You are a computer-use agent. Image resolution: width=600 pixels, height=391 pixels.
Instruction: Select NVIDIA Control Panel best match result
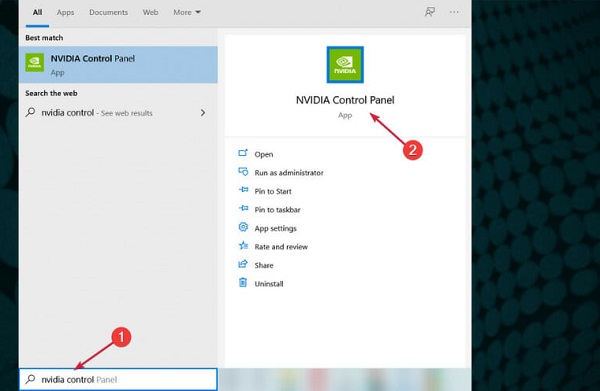(x=118, y=65)
